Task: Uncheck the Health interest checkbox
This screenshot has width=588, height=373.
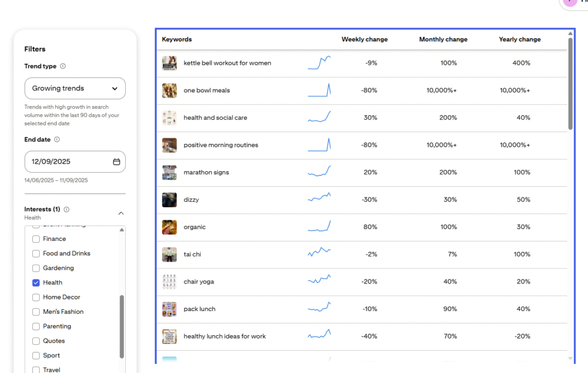Action: [x=36, y=283]
